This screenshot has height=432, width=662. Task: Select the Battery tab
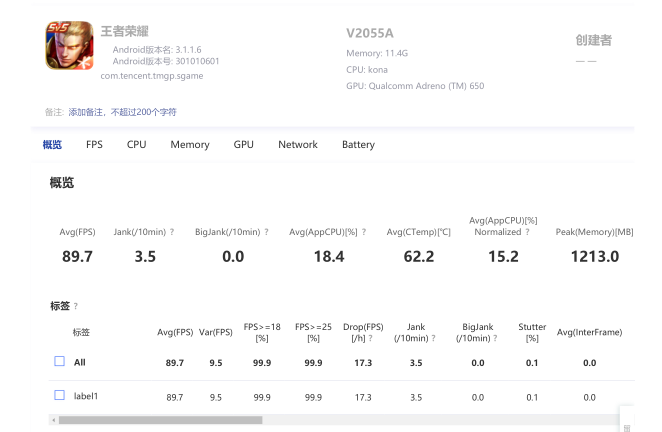358,144
